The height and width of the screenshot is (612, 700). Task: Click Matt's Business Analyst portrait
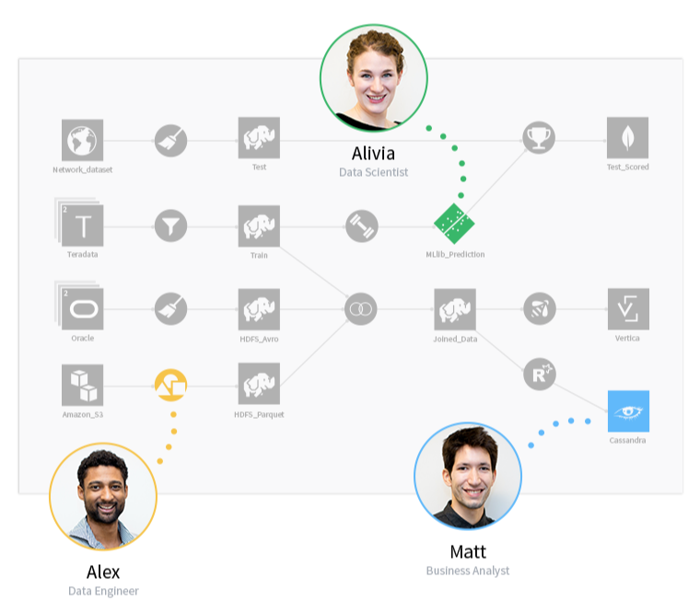click(468, 476)
